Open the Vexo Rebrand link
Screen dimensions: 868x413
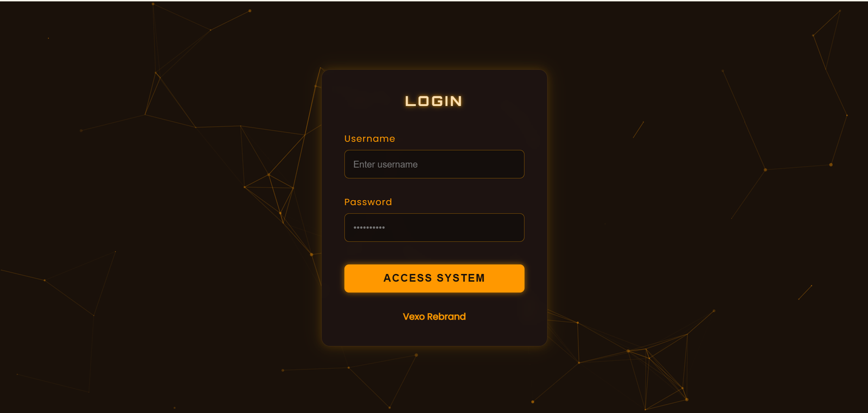pyautogui.click(x=434, y=316)
